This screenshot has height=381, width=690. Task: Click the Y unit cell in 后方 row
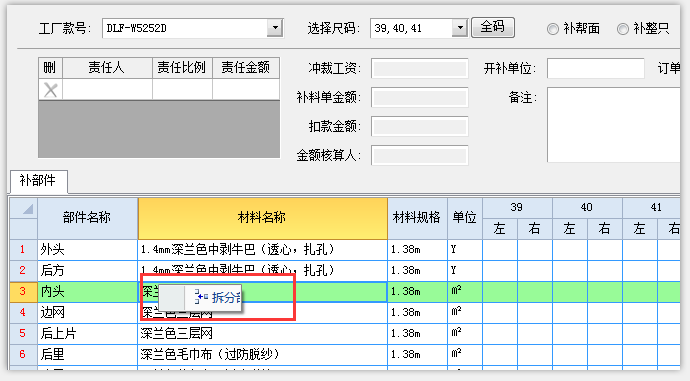pos(465,271)
